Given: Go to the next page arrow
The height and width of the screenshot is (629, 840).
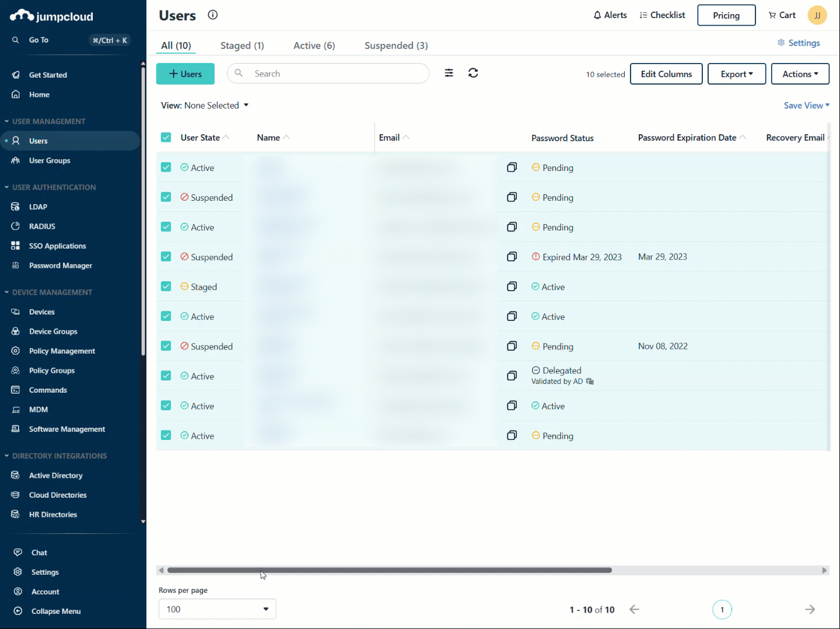Looking at the screenshot, I should click(810, 609).
